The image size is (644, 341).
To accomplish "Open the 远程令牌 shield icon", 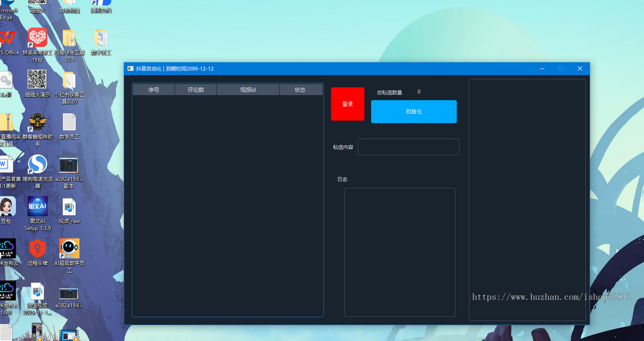I will point(37,248).
